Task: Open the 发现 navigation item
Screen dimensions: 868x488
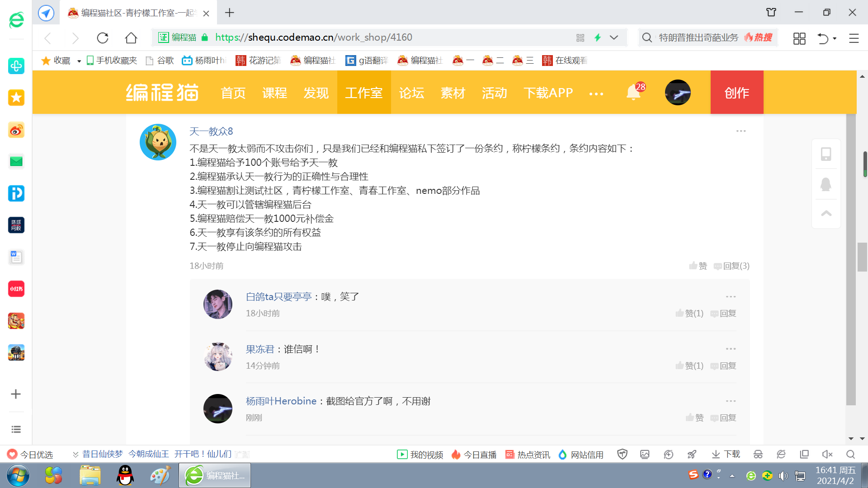Action: pyautogui.click(x=316, y=93)
